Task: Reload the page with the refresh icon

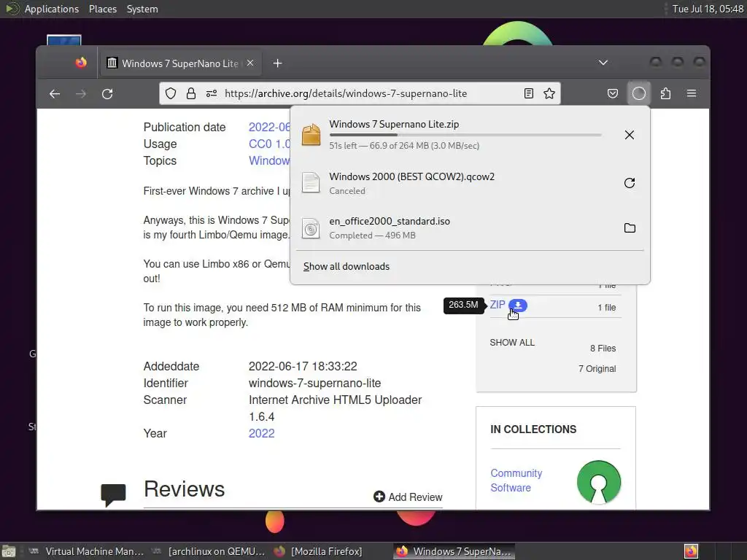Action: coord(107,94)
